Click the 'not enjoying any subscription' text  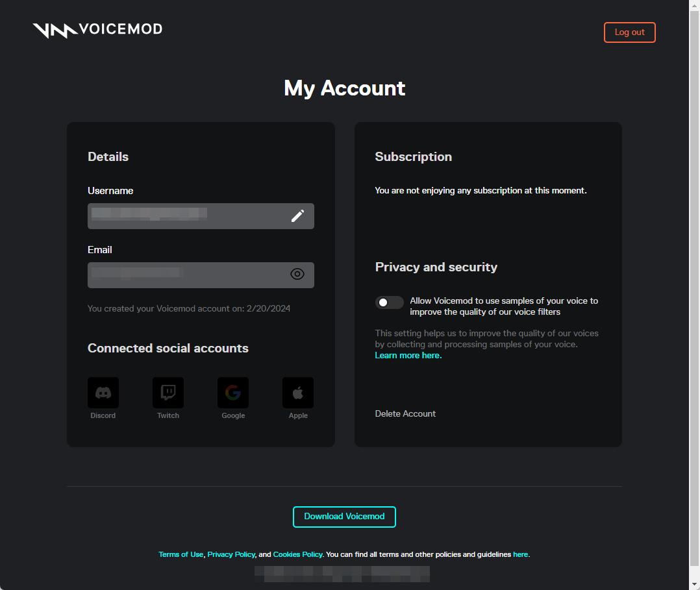coord(481,191)
